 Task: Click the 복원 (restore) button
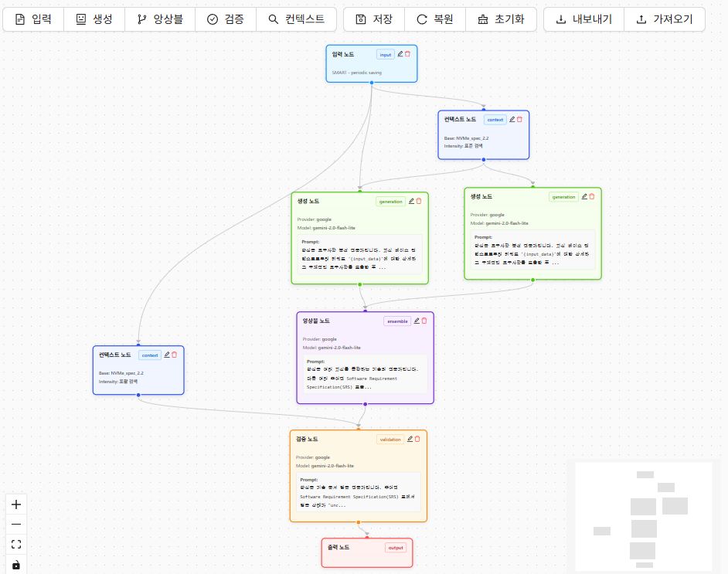pos(435,19)
